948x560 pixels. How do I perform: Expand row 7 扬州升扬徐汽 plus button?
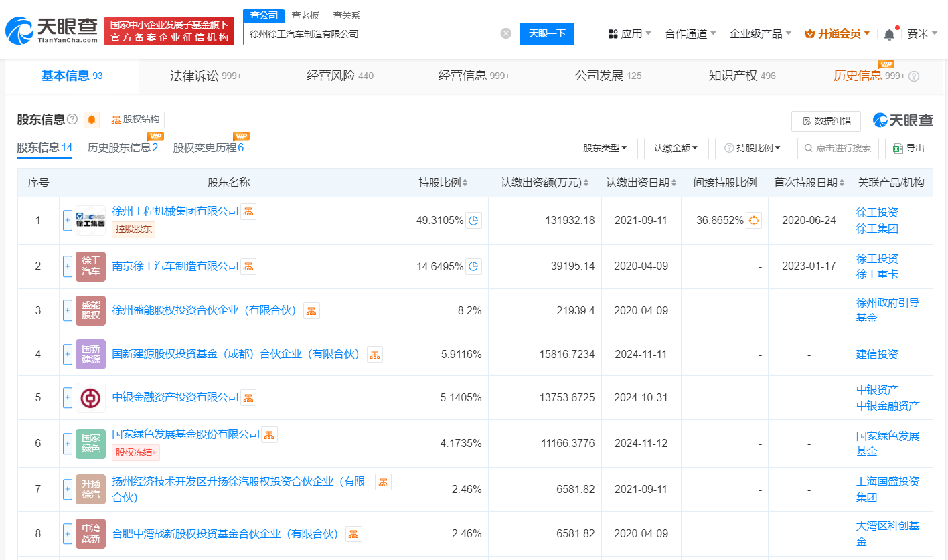coord(68,490)
